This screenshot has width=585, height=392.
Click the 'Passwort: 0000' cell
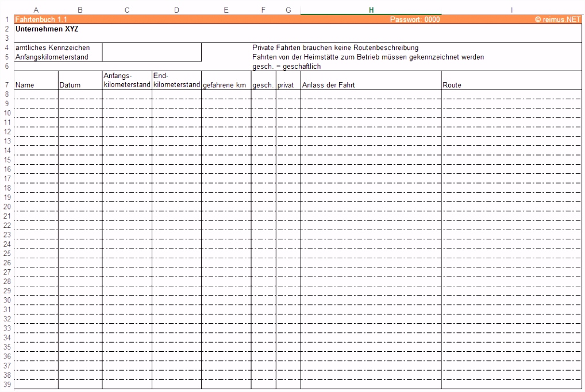click(415, 20)
